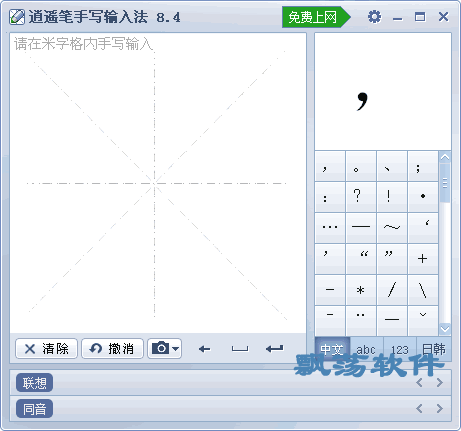Insert a space with the space icon

[x=240, y=349]
